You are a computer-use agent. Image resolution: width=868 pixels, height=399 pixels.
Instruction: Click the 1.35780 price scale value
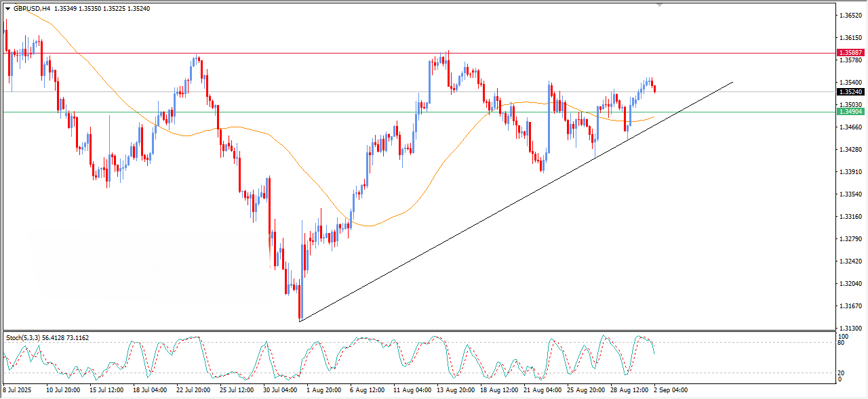(x=850, y=60)
